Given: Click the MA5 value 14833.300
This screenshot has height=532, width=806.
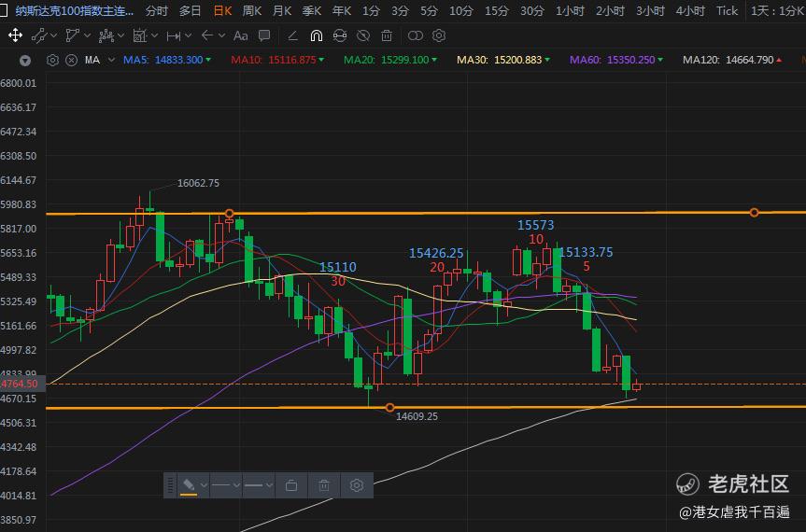Looking at the screenshot, I should pos(178,60).
